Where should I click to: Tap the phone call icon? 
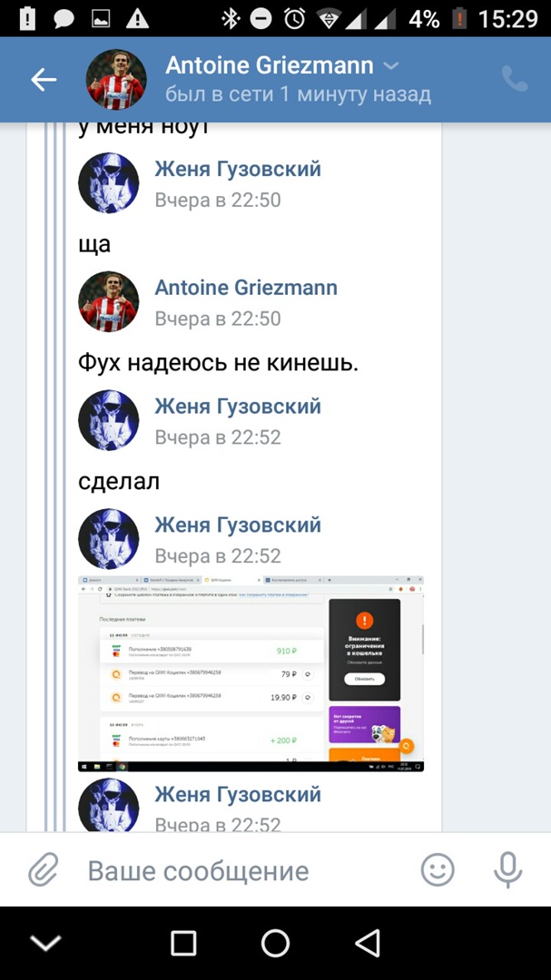click(x=515, y=79)
